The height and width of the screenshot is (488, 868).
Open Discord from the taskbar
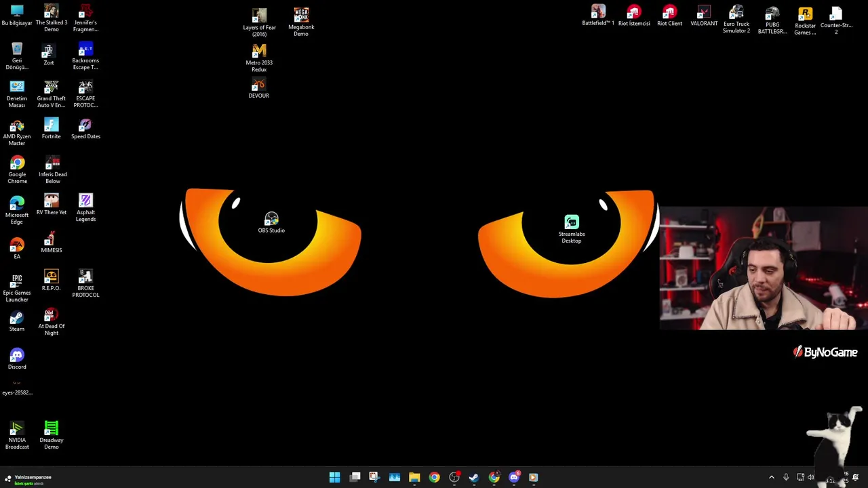tap(514, 477)
